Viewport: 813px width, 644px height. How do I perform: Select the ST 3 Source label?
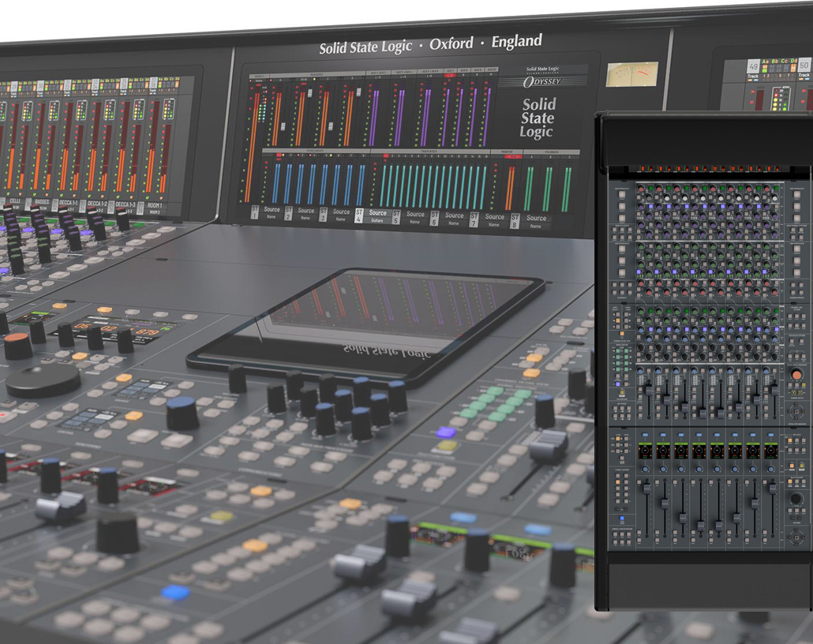335,214
